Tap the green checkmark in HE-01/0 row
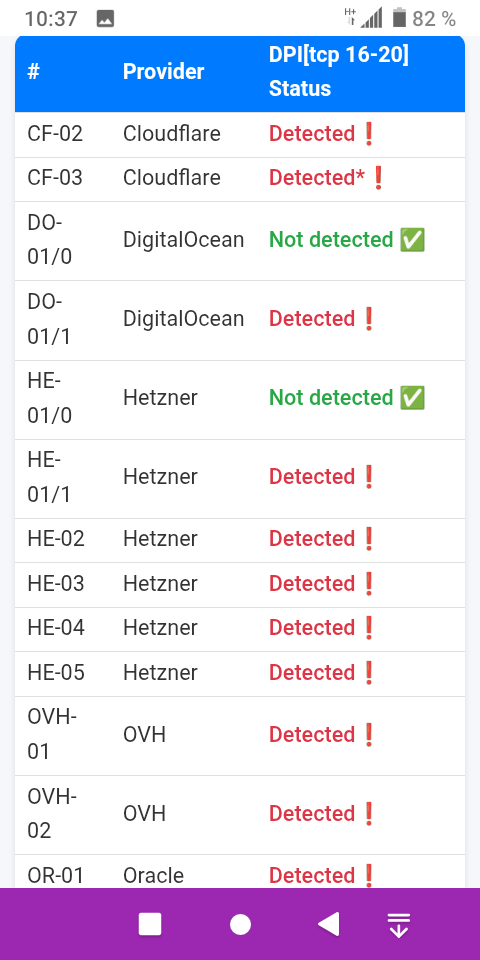The height and width of the screenshot is (960, 480). click(412, 399)
